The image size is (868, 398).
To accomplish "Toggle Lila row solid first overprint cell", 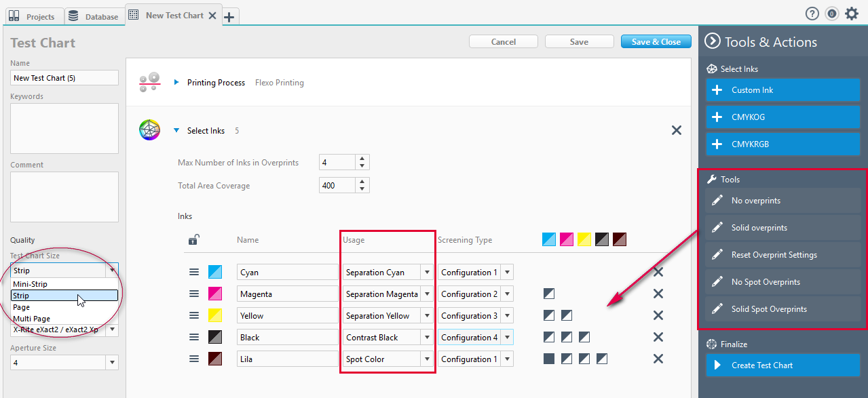I will coord(549,359).
